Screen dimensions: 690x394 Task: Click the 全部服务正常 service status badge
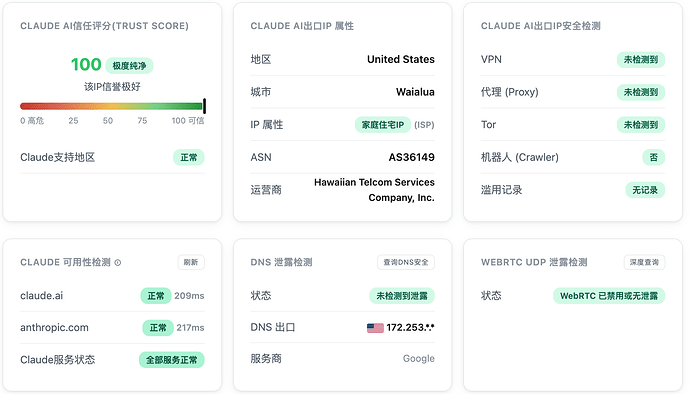coord(172,360)
